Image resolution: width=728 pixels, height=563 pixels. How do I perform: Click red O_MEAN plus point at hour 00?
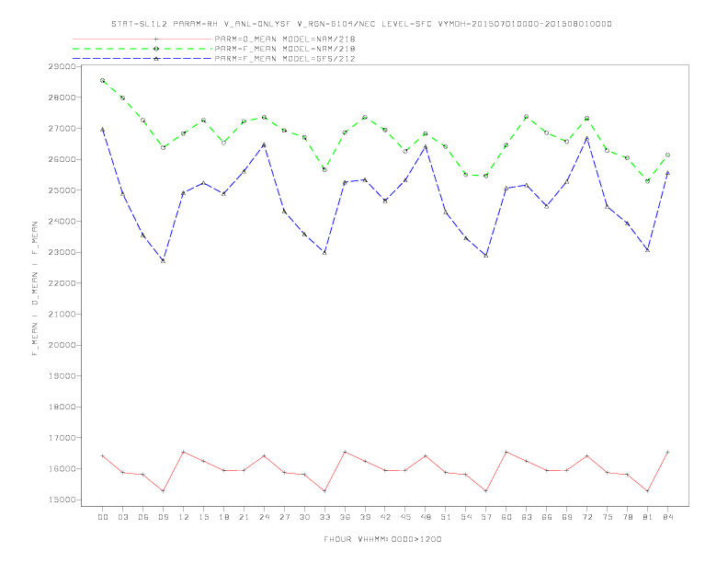click(103, 456)
